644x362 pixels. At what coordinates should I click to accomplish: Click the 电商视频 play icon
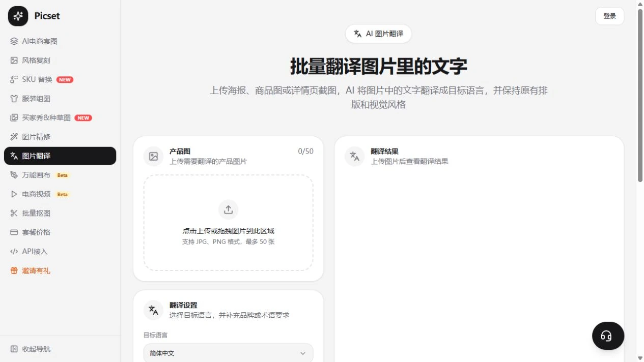pos(14,194)
